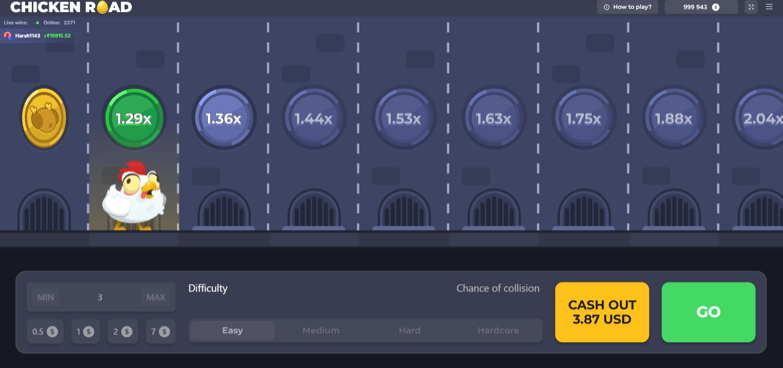
Task: Select the 1.75x multiplier coin
Action: (x=583, y=118)
